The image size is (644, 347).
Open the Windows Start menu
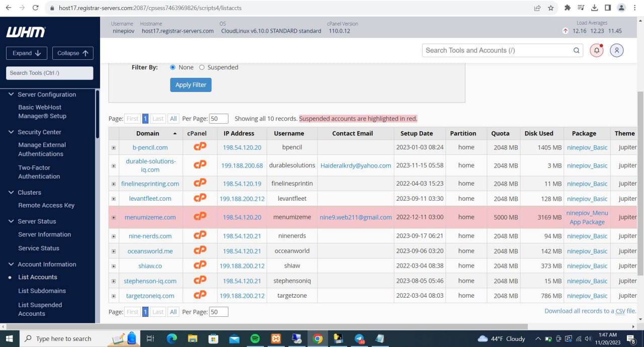9,338
